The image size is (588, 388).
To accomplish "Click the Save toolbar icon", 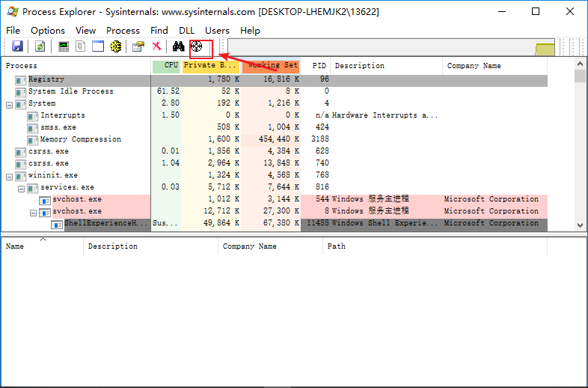I will [17, 46].
